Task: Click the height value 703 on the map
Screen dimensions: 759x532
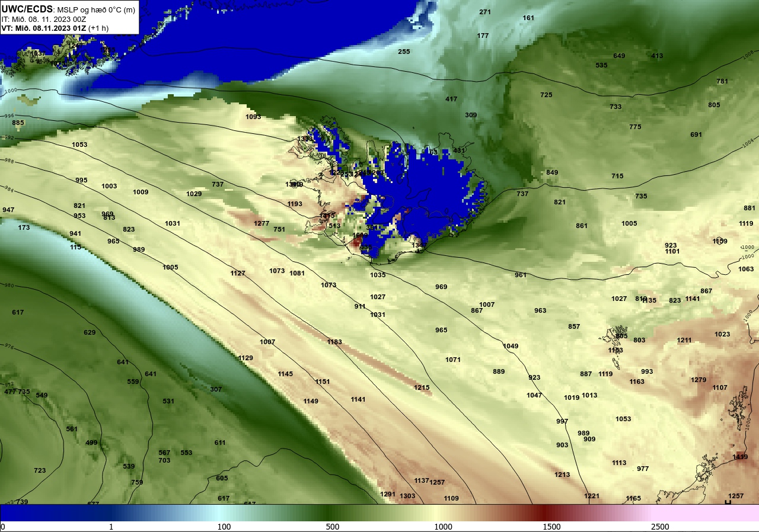Action: 164,460
